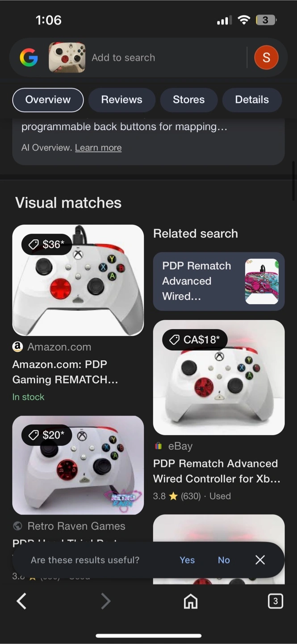The image size is (297, 644).
Task: Answer Yes to results useful prompt
Action: coord(187,560)
